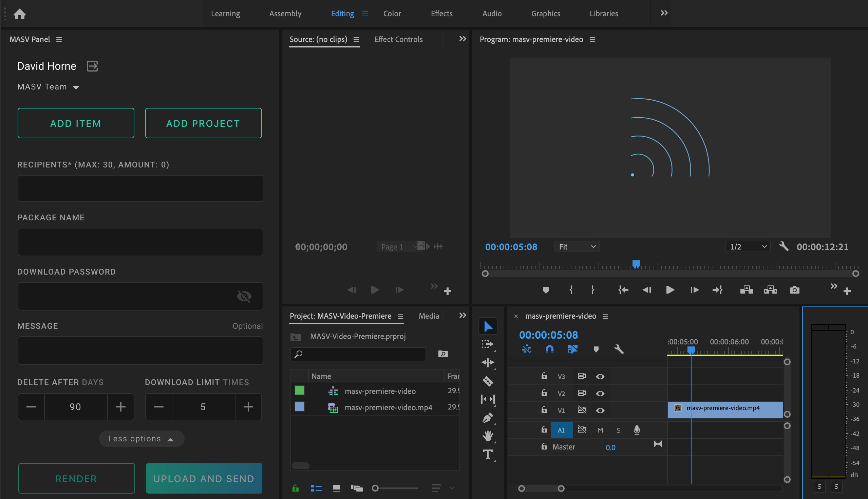Toggle download password visibility
868x499 pixels.
coord(244,296)
